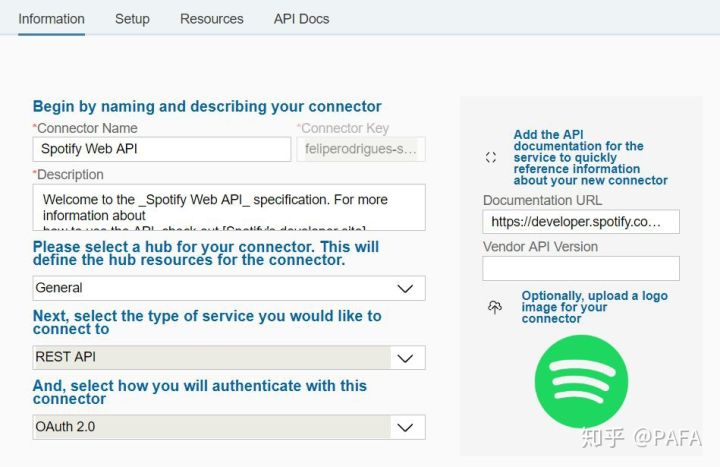The image size is (720, 467).
Task: Expand the OAuth 2.0 authentication dropdown
Action: pyautogui.click(x=228, y=427)
